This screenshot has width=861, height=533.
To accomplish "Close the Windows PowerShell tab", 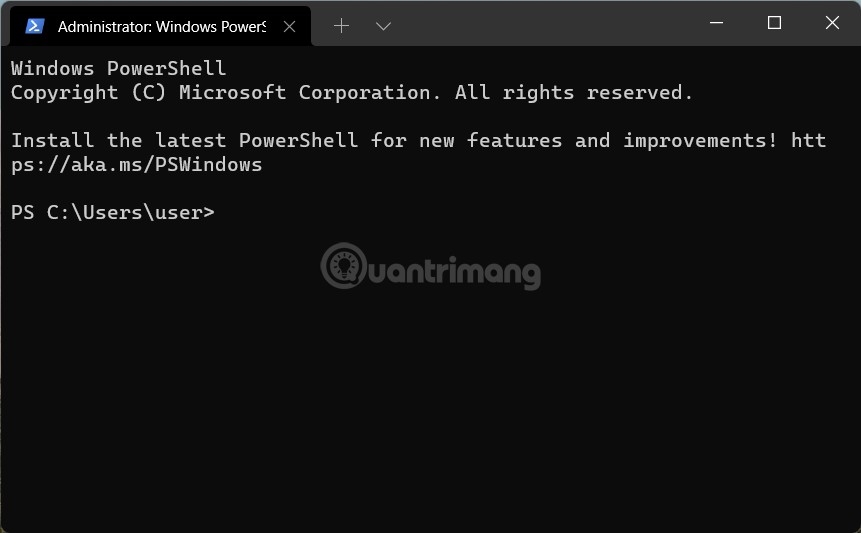I will point(289,26).
